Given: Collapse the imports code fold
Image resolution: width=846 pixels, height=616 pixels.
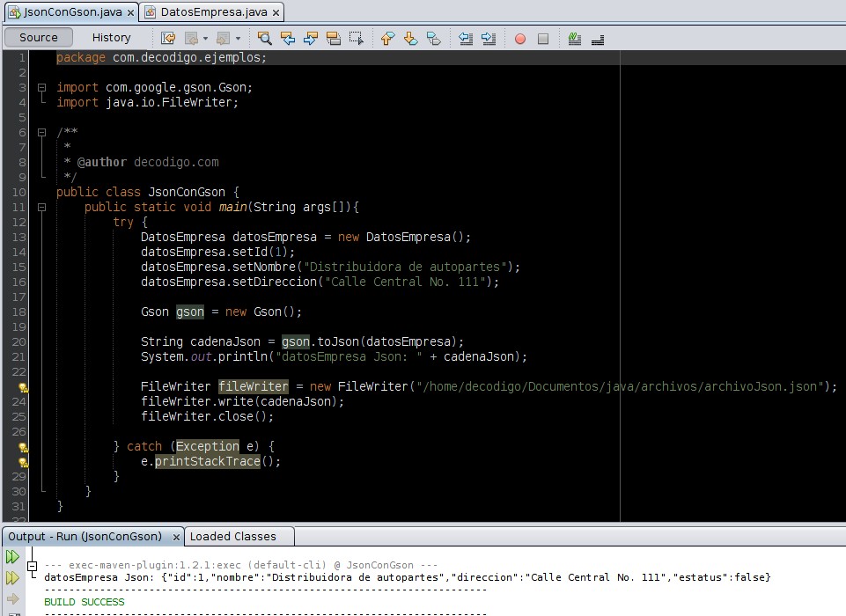Looking at the screenshot, I should 41,87.
